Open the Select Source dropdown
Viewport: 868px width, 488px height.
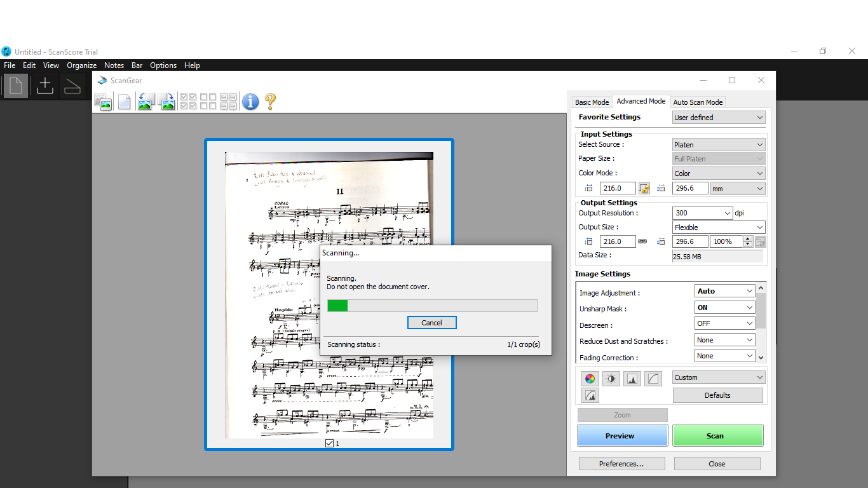click(719, 145)
